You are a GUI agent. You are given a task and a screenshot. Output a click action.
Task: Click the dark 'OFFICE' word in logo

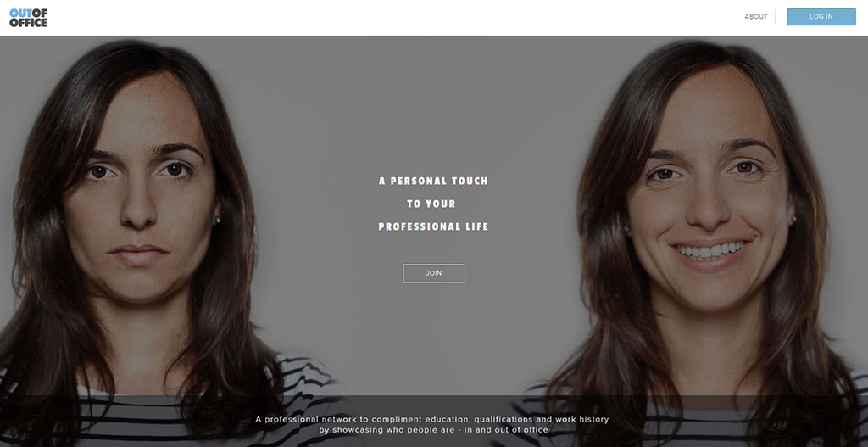[x=28, y=23]
